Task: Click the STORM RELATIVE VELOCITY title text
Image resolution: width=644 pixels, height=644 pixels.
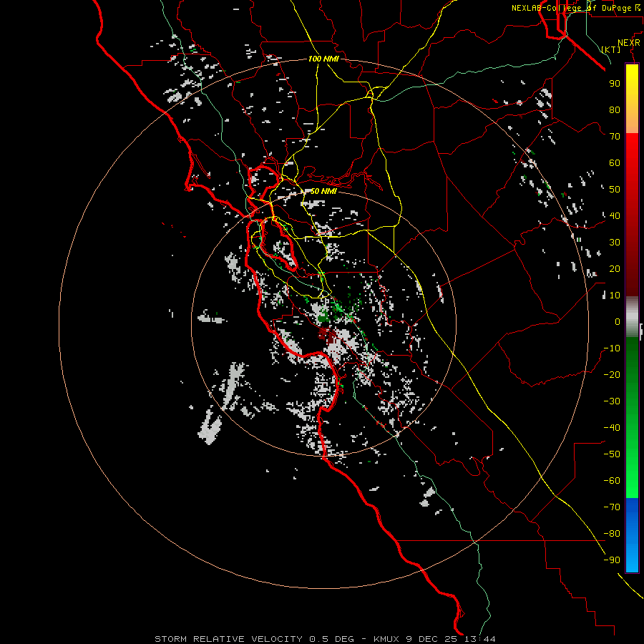Action: [x=228, y=639]
